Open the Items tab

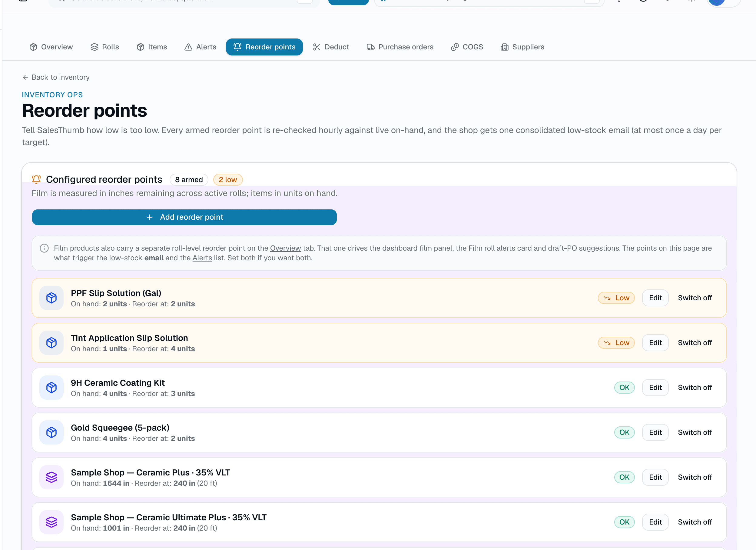click(x=152, y=47)
